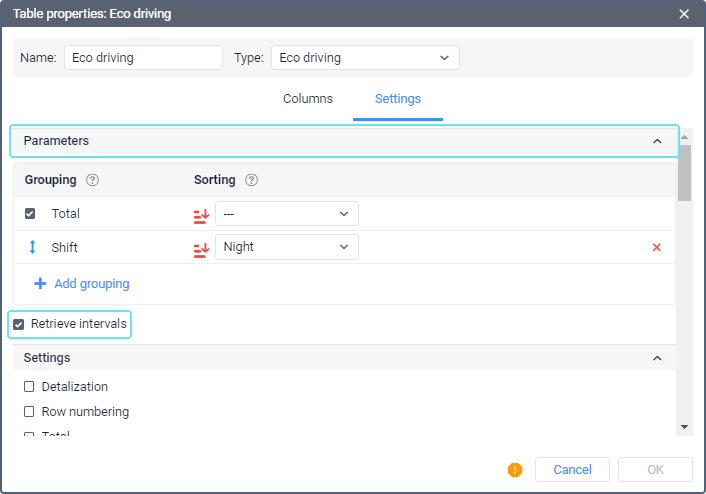Select the Settings tab
The width and height of the screenshot is (706, 494).
click(x=397, y=99)
